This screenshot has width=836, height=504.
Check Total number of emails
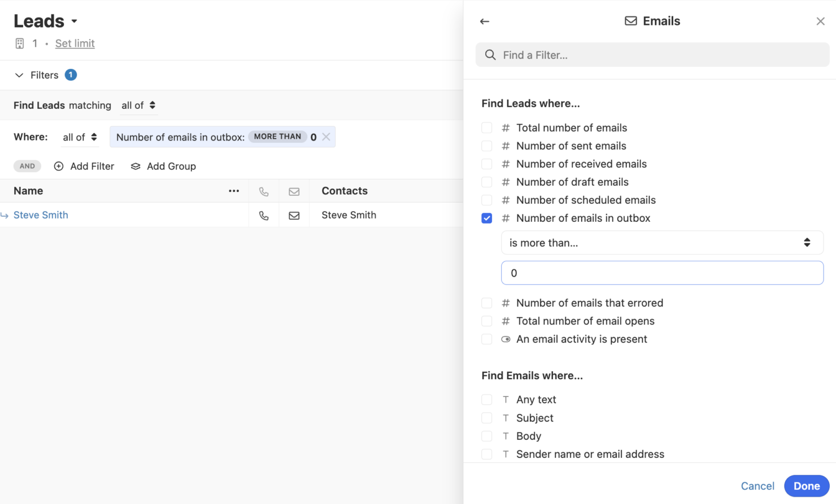[x=486, y=128]
